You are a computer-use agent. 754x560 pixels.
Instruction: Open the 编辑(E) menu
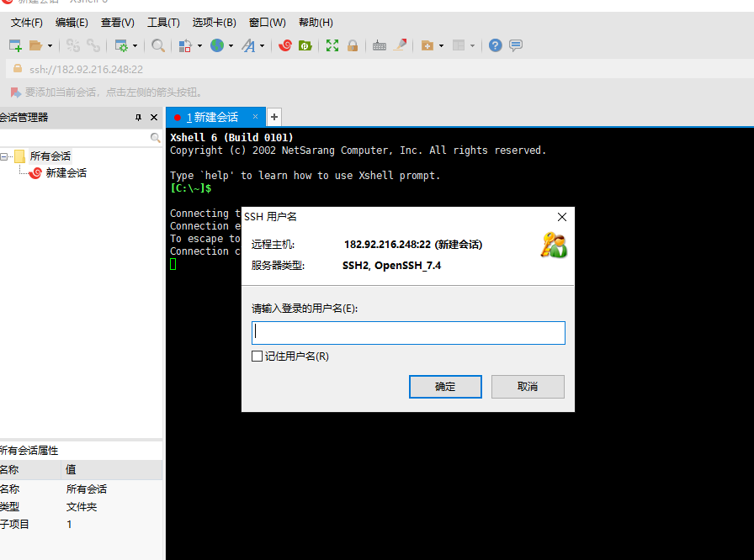(72, 23)
